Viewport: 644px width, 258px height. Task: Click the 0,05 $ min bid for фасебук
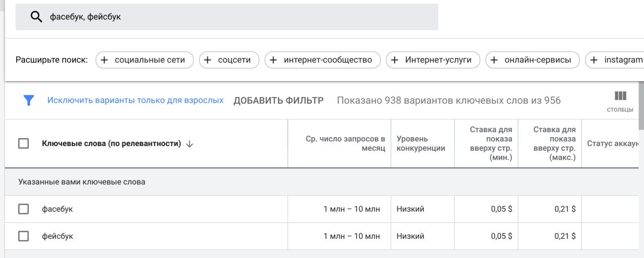coord(502,209)
